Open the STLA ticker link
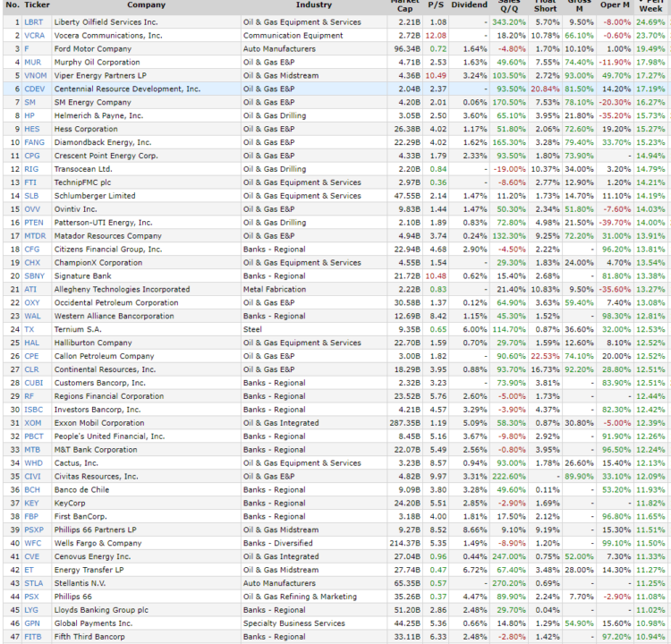Screen dimensions: 671x644 point(34,583)
